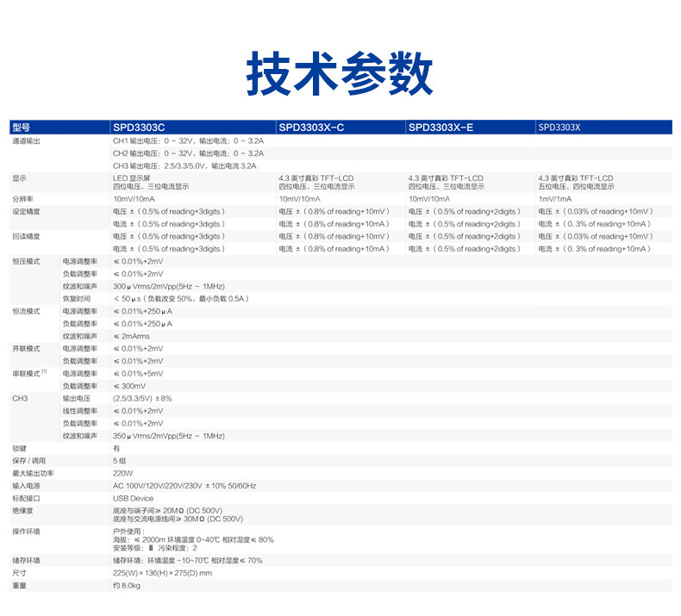Click the USB Device value

pos(133,499)
